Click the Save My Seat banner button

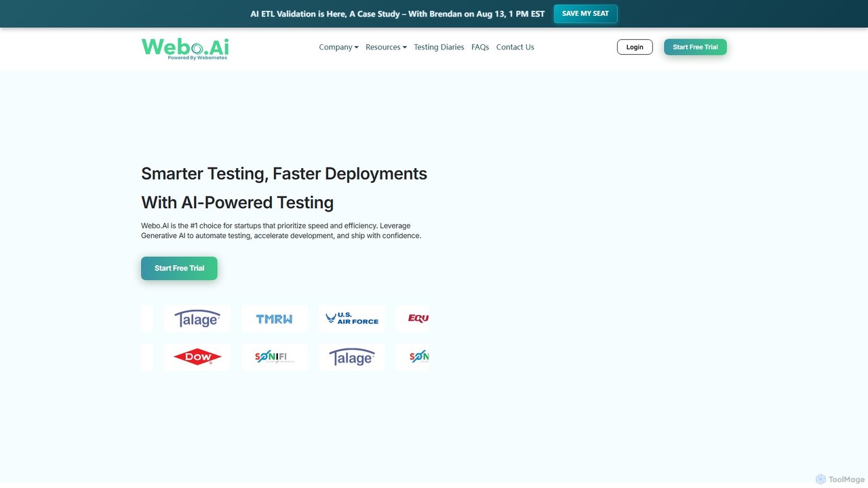pyautogui.click(x=585, y=14)
